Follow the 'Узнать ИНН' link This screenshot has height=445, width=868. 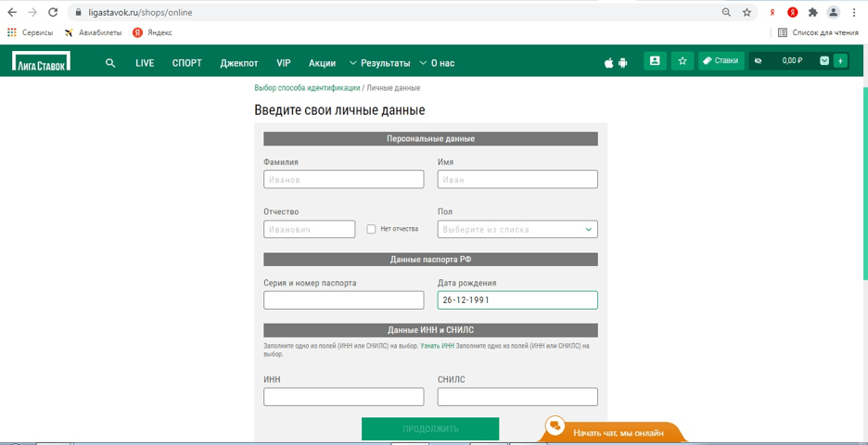(x=437, y=346)
